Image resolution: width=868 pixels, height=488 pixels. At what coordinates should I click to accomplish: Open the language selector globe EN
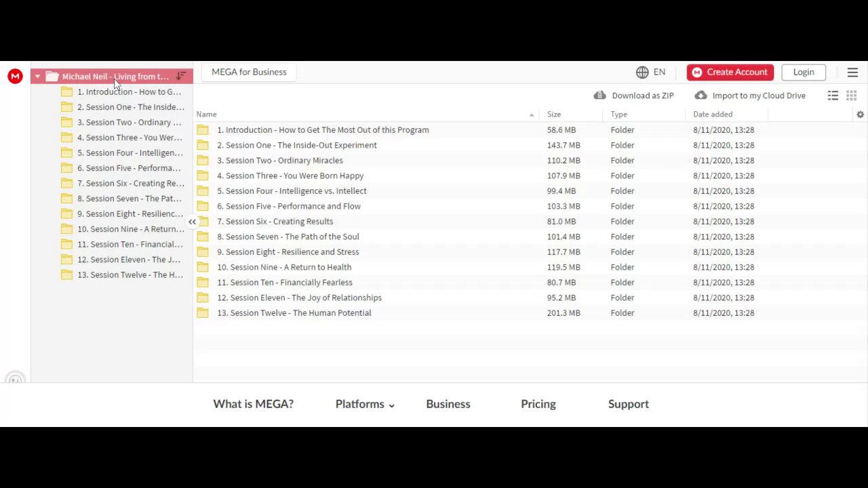pos(650,72)
